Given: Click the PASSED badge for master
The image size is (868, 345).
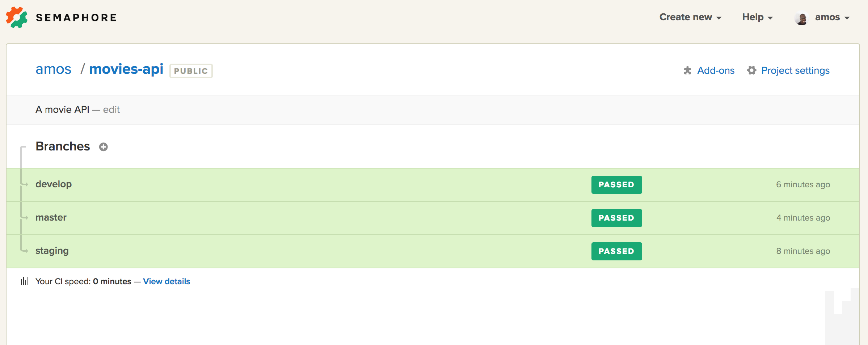Looking at the screenshot, I should (x=616, y=218).
